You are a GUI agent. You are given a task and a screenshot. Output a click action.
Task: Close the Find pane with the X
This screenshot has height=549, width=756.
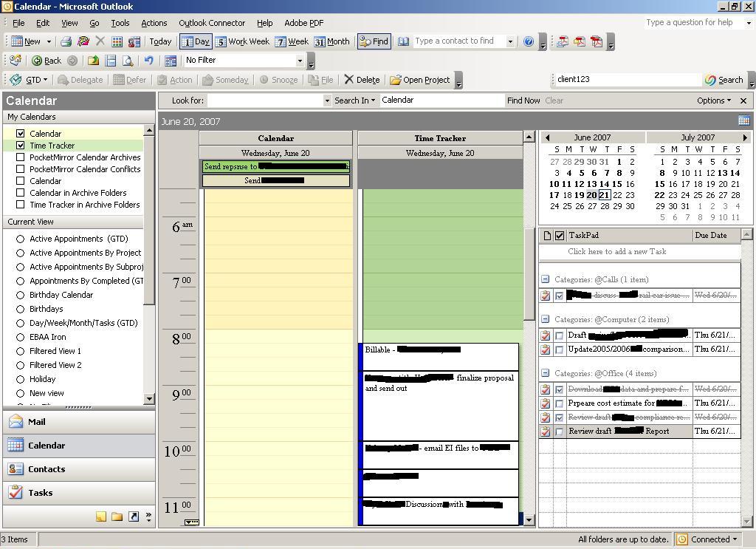pos(743,100)
